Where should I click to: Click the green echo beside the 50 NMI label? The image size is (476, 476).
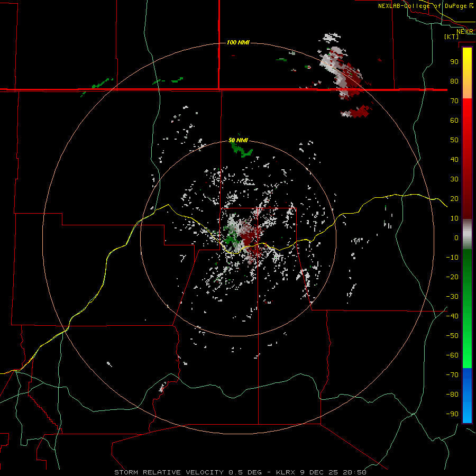pos(242,150)
